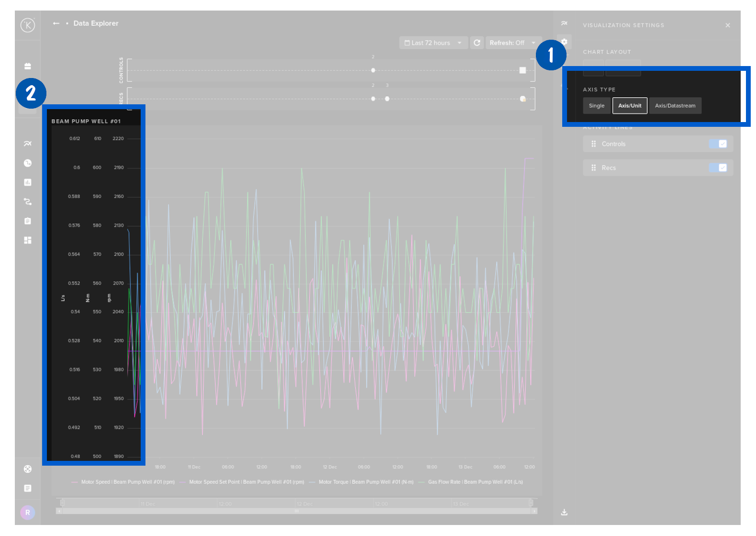Expand the Refresh: Off dropdown
Viewport: 756px width, 536px height.
[x=512, y=43]
